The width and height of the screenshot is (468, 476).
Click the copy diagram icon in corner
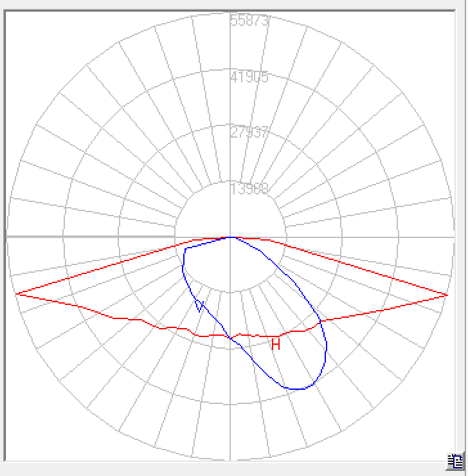click(x=455, y=461)
